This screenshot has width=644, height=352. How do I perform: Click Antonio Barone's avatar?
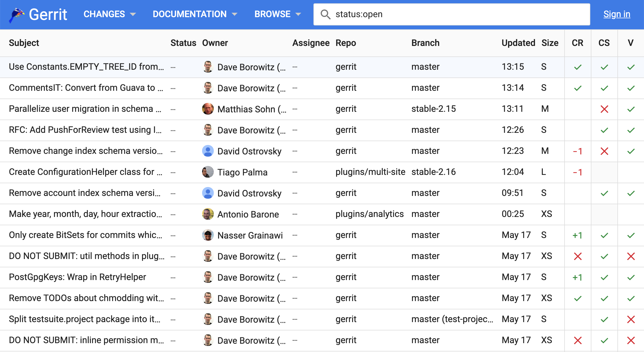(208, 214)
